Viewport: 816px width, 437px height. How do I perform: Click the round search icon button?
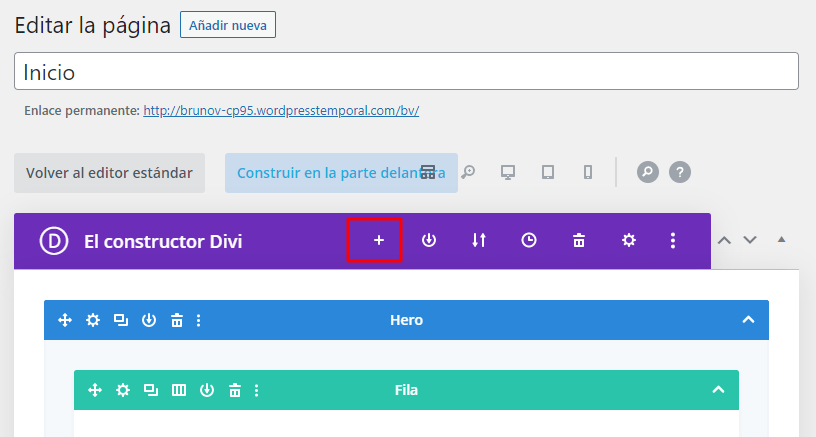tap(648, 172)
